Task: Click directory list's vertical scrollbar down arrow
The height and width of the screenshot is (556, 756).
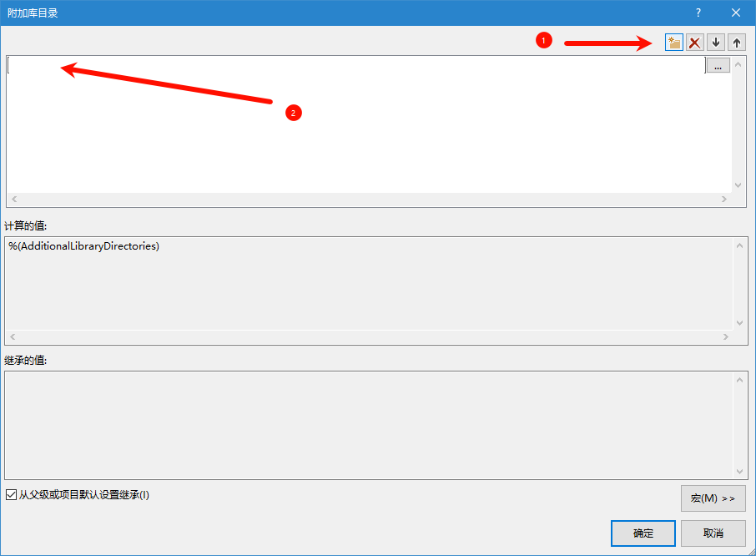Action: click(738, 185)
